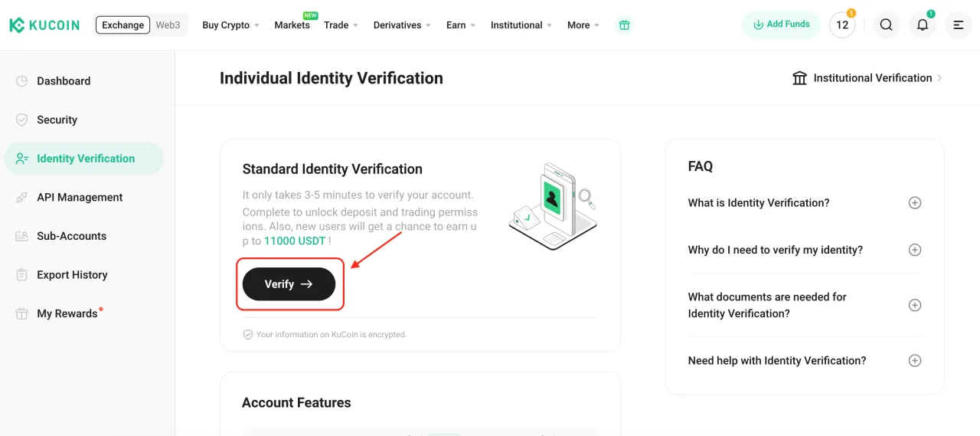Open the Buy Crypto dropdown menu
Image resolution: width=980 pixels, height=436 pixels.
pyautogui.click(x=230, y=25)
